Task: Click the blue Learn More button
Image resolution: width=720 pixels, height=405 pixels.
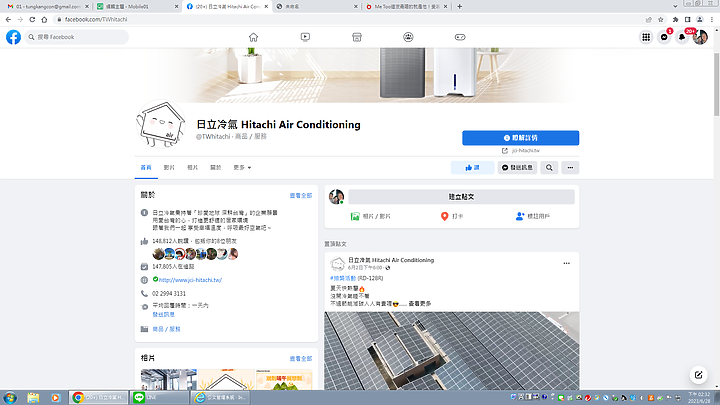Action: click(x=520, y=138)
